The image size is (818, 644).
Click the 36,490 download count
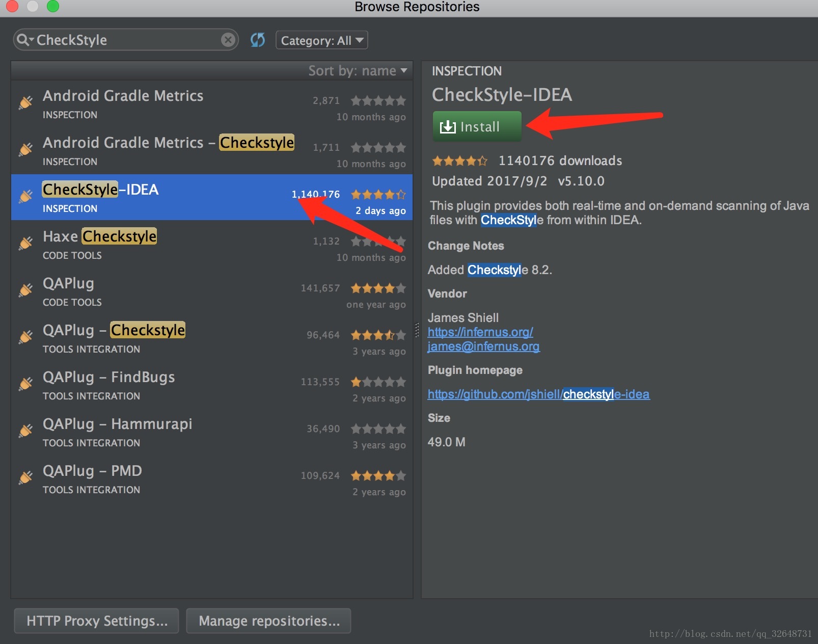click(x=323, y=429)
